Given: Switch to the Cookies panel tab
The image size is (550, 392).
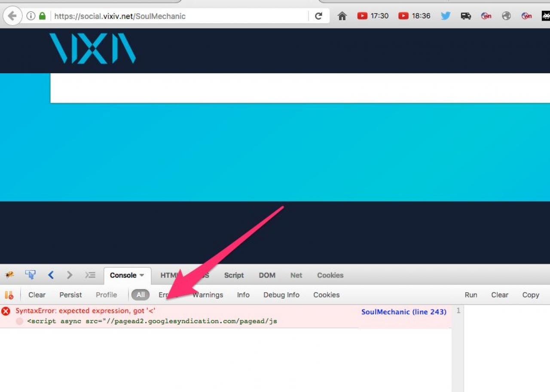Looking at the screenshot, I should [x=330, y=275].
